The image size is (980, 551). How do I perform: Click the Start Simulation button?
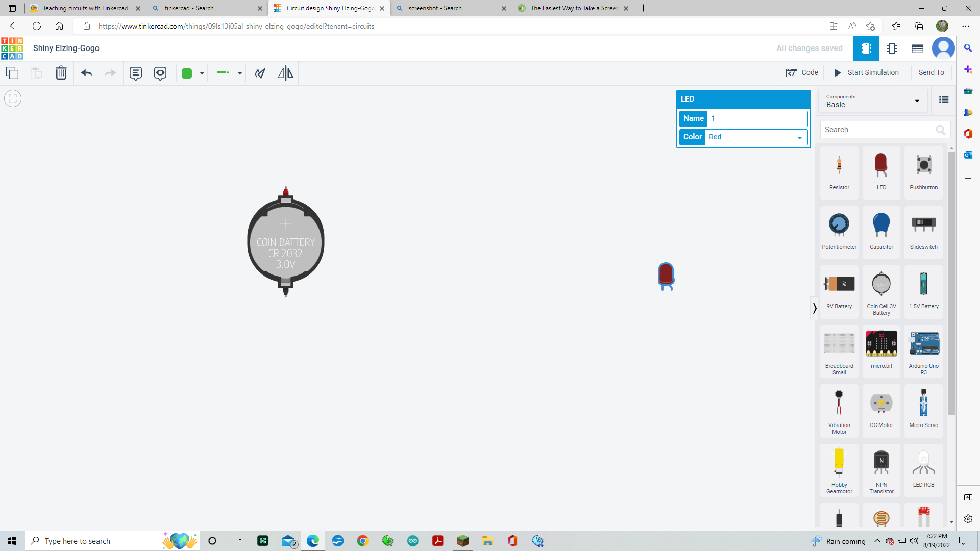point(866,72)
